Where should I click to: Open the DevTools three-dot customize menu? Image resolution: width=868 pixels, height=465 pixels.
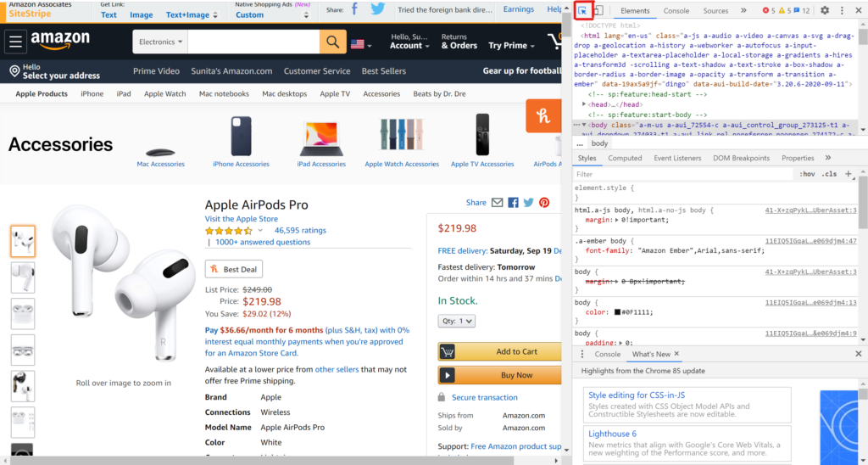(x=842, y=10)
